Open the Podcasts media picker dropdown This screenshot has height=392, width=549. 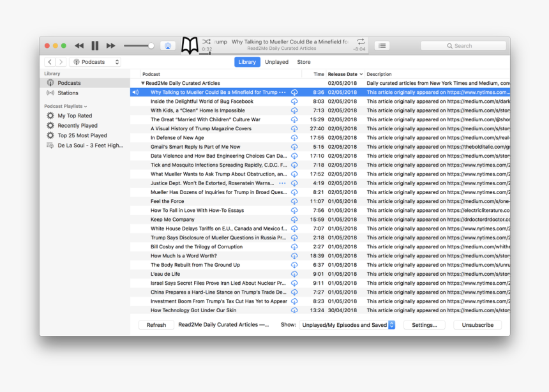point(95,62)
